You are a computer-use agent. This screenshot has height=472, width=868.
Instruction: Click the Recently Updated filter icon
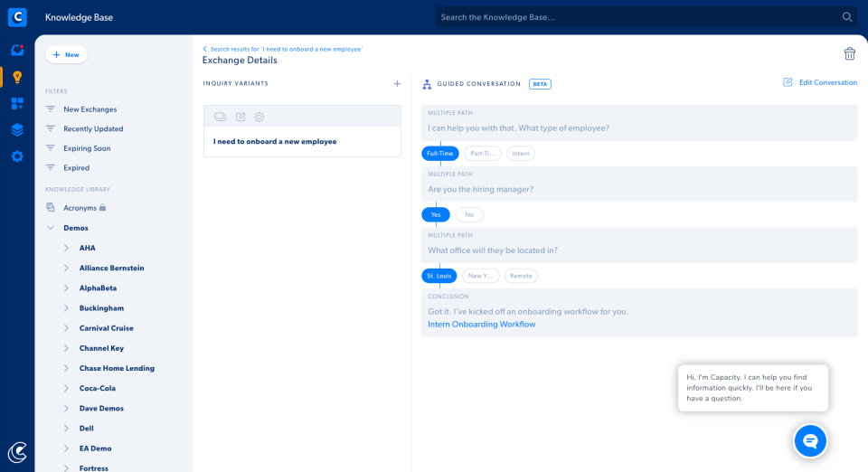pos(51,128)
